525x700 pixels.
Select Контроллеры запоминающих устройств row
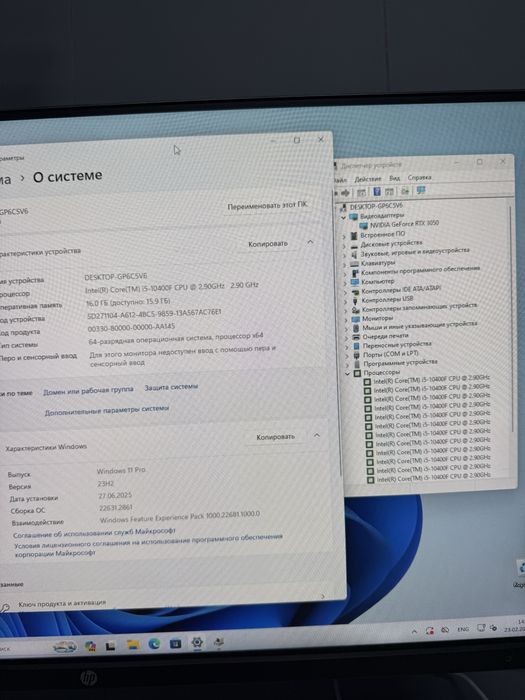point(419,308)
